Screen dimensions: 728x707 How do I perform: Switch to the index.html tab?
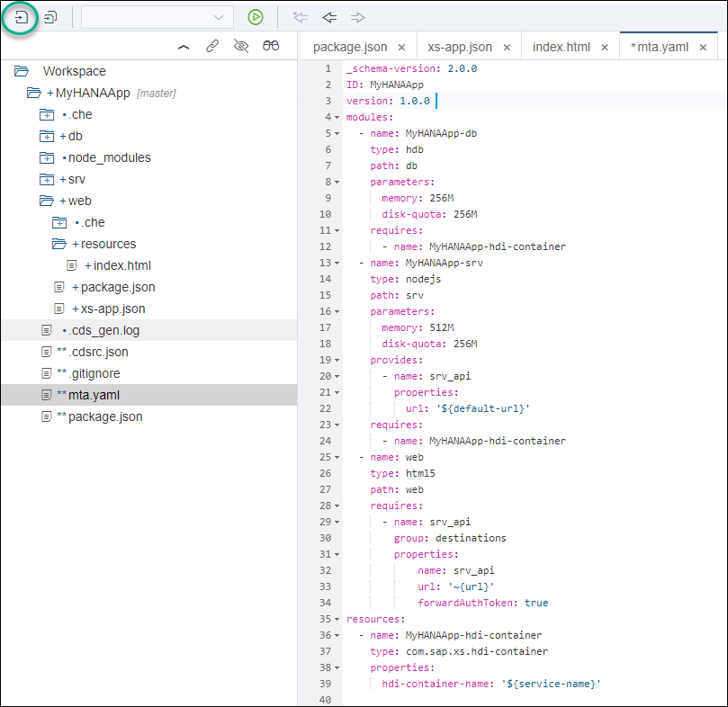click(x=562, y=47)
